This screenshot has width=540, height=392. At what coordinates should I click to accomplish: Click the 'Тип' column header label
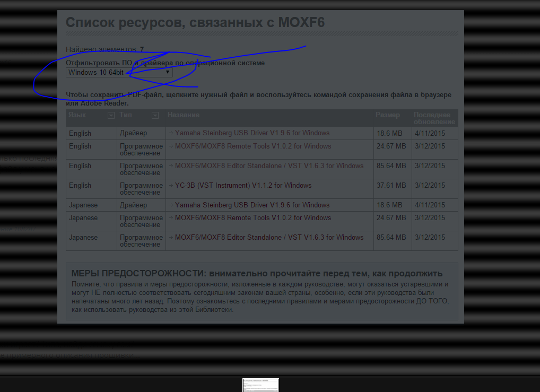[126, 115]
